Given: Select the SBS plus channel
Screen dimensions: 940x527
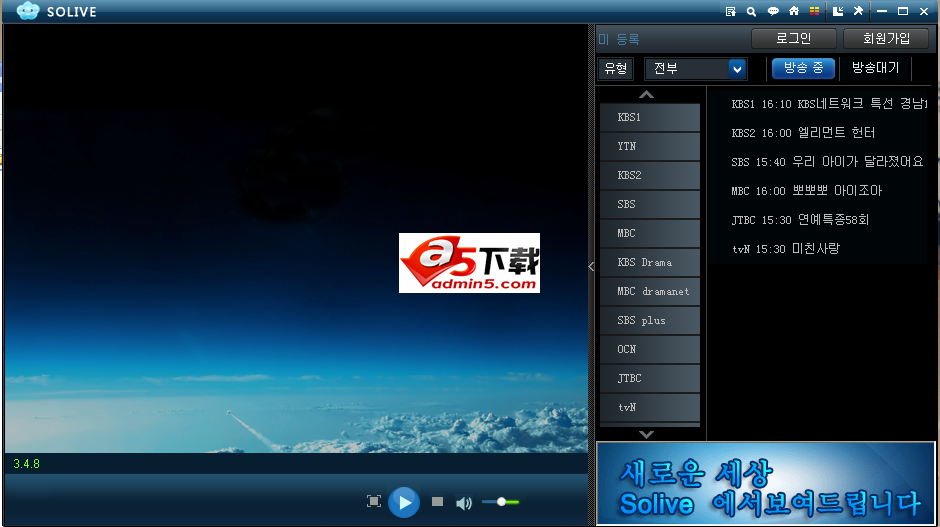Looking at the screenshot, I should pyautogui.click(x=650, y=320).
